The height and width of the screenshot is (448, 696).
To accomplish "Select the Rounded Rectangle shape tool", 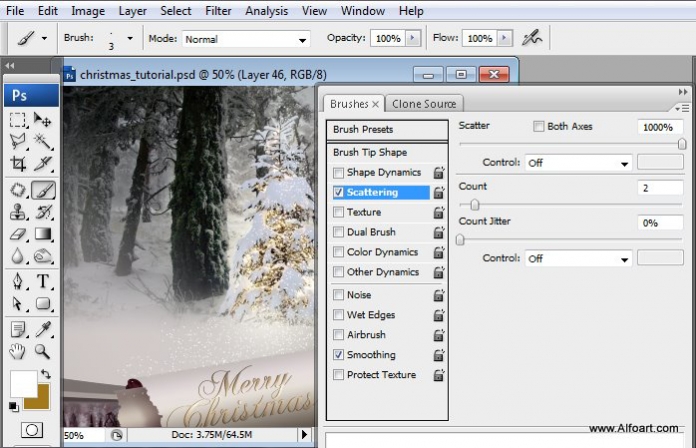I will (43, 304).
